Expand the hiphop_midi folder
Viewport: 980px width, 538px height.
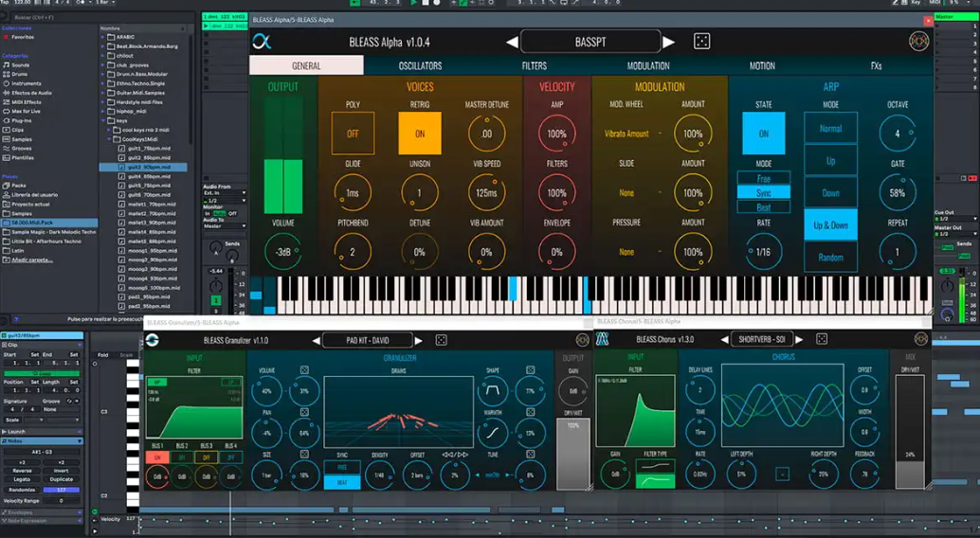(103, 111)
